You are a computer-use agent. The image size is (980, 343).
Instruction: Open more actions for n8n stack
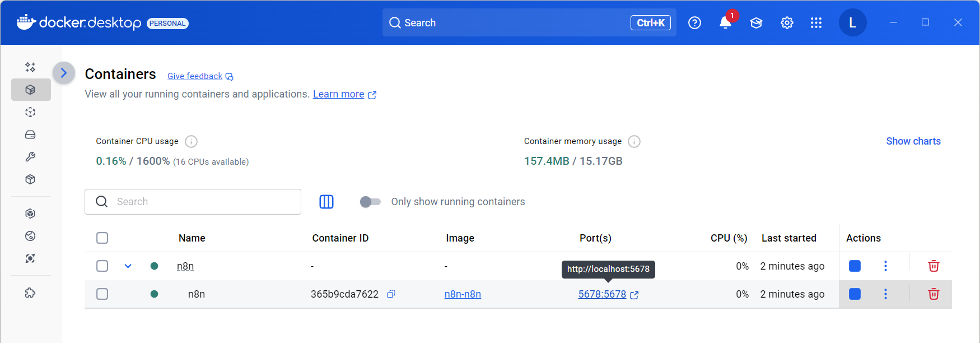click(885, 266)
